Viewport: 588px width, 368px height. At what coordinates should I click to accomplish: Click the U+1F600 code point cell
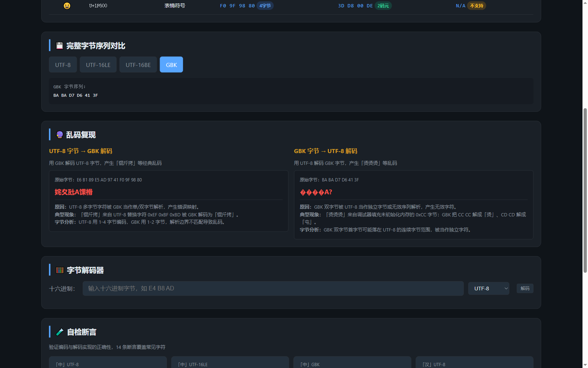(x=98, y=6)
